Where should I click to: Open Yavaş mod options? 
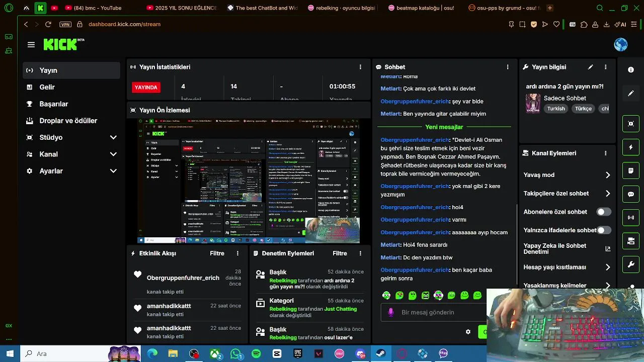tap(567, 175)
